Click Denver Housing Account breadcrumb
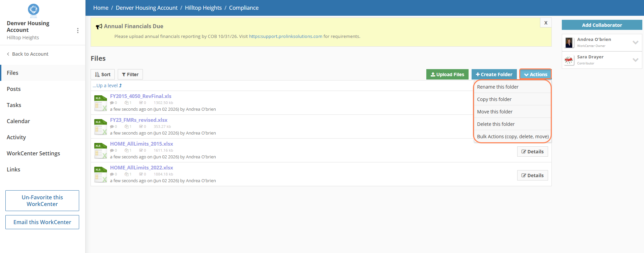644x253 pixels. (147, 8)
